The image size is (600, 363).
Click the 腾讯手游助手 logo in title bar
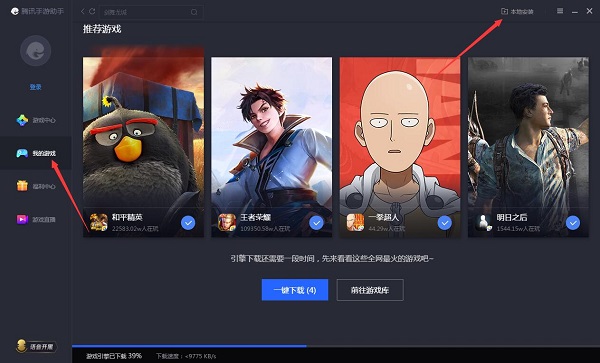[37, 11]
